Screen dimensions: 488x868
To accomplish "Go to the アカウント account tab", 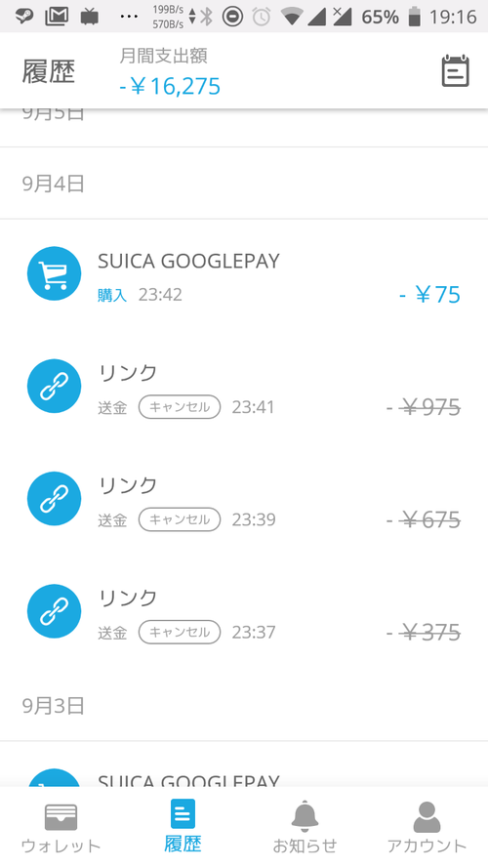I will click(427, 828).
